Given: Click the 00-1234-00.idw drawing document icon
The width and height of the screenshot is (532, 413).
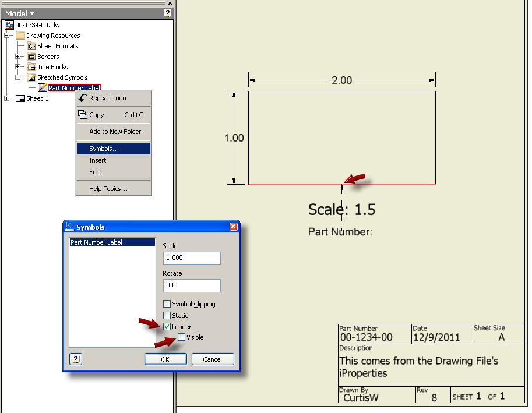Looking at the screenshot, I should click(10, 25).
